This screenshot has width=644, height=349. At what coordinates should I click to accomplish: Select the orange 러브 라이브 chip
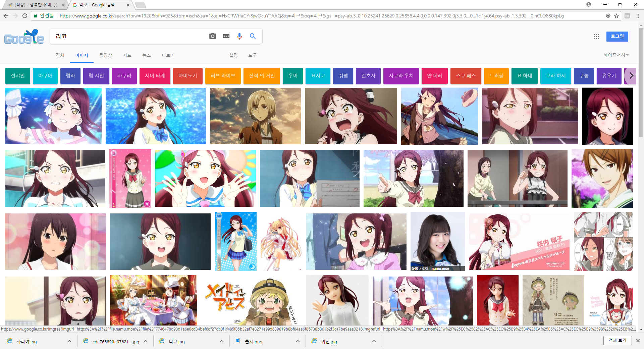click(x=223, y=76)
